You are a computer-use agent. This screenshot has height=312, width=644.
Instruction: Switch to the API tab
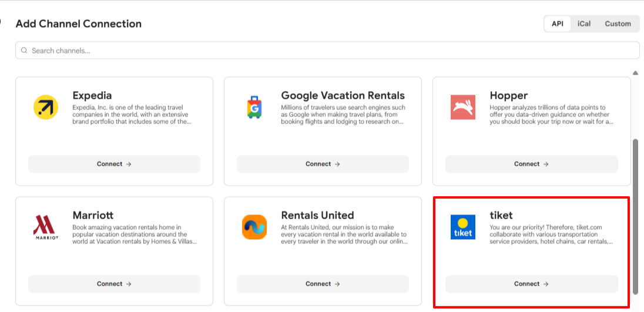[558, 24]
